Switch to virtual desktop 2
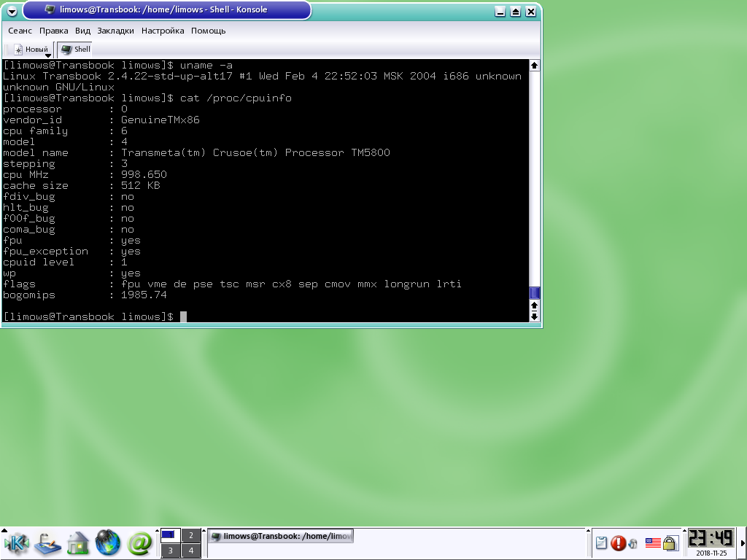 pos(191,535)
